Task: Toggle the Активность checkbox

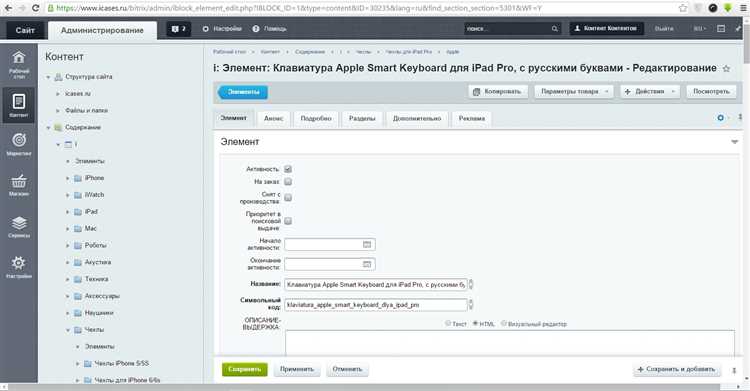Action: (x=288, y=169)
